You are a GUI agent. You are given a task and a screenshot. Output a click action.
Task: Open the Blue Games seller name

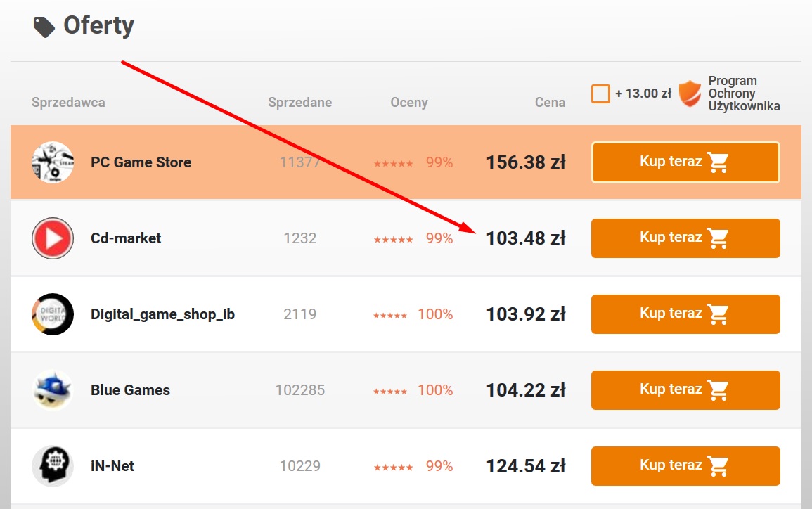click(x=131, y=390)
